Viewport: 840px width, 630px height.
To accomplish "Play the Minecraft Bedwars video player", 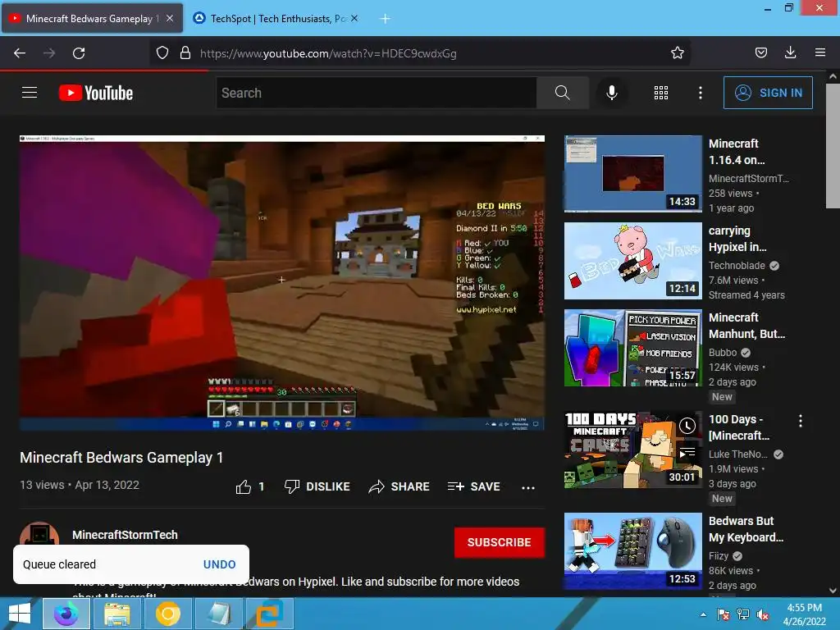I will (x=282, y=282).
